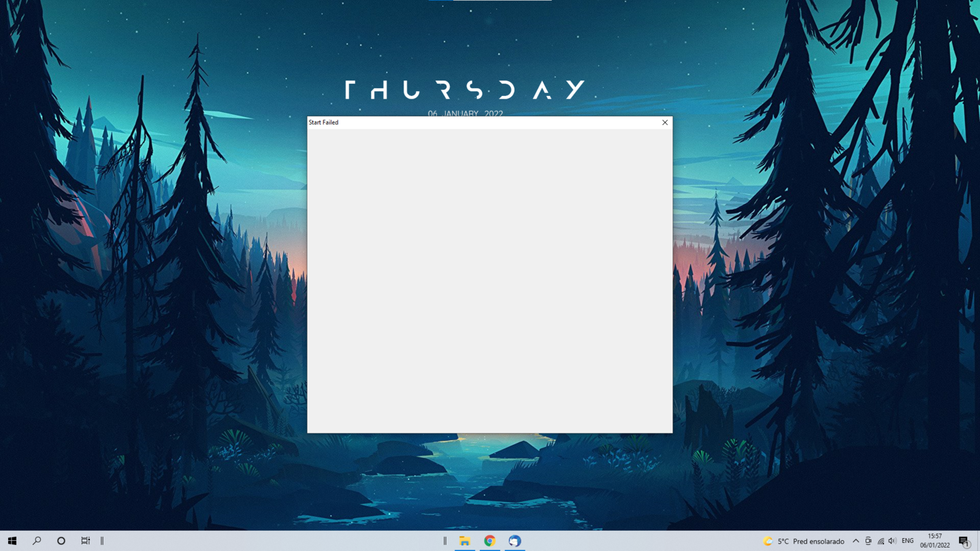The image size is (980, 551).
Task: Open Wi-Fi network settings icon
Action: tap(881, 541)
